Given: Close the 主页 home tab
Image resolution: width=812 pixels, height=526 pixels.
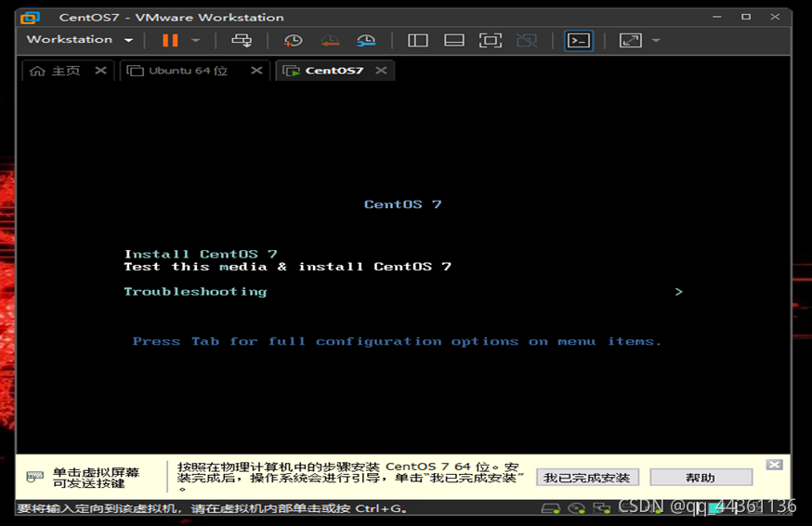Looking at the screenshot, I should [x=101, y=70].
